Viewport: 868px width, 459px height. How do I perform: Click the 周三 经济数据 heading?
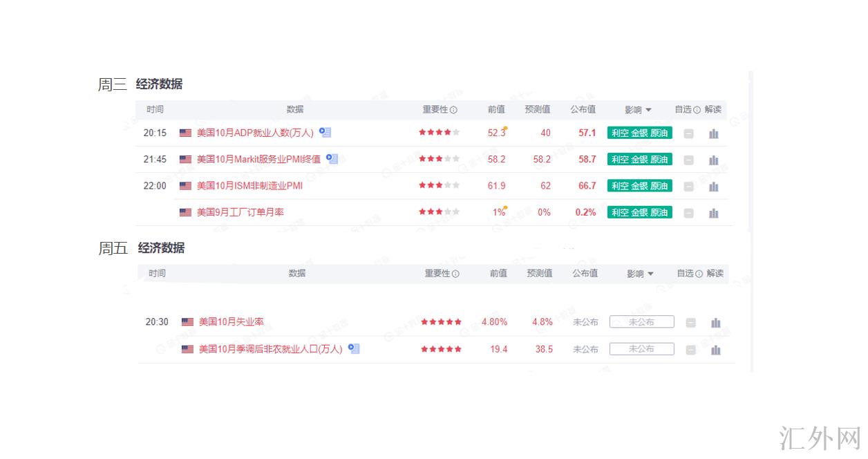coord(140,84)
